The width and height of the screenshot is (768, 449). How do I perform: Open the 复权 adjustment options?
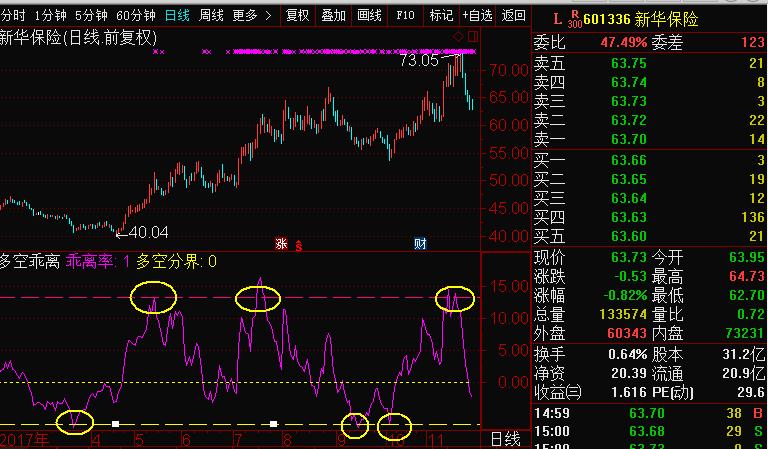tap(297, 16)
